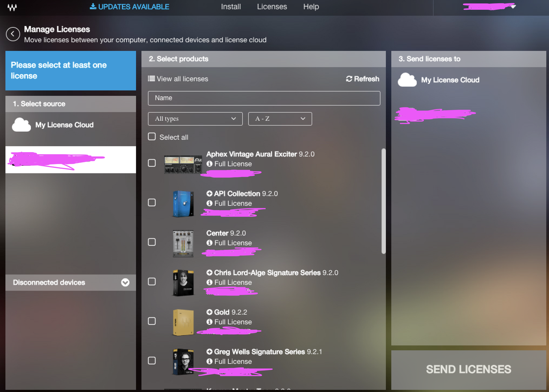Click the back arrow beside Manage Licenses
The width and height of the screenshot is (549, 392).
13,34
